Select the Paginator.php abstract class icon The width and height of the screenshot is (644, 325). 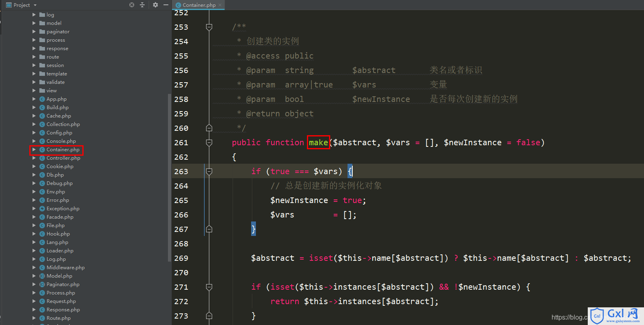click(42, 284)
